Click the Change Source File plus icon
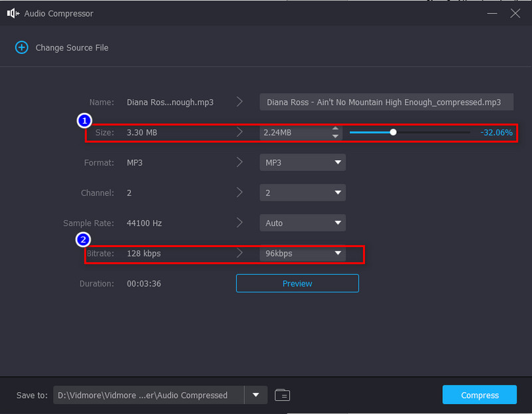532x414 pixels. tap(21, 47)
